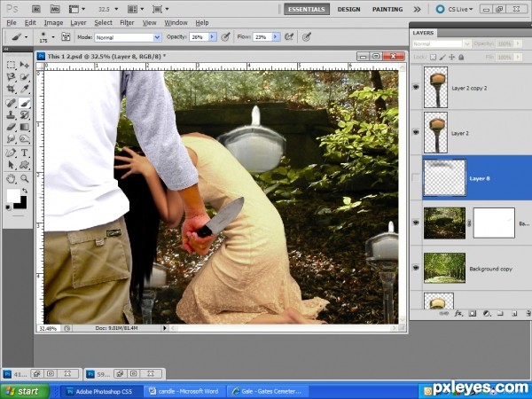Viewport: 532px width, 399px height.
Task: Select the Hand tool
Action: pos(11,178)
